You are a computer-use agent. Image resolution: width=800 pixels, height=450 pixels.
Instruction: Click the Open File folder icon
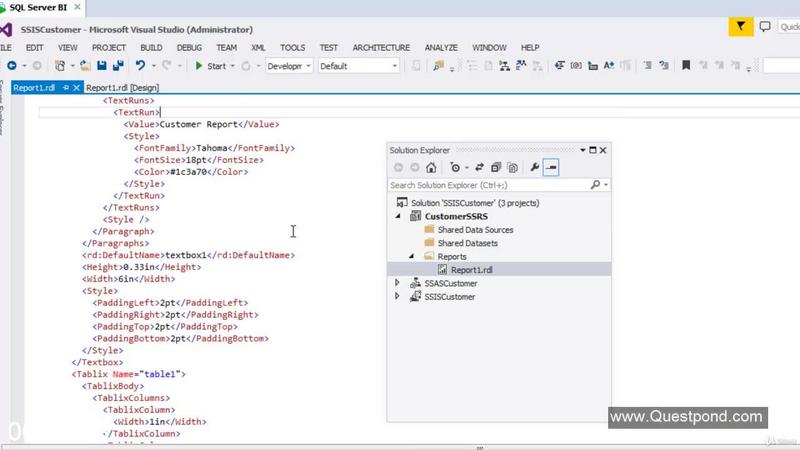click(x=85, y=66)
